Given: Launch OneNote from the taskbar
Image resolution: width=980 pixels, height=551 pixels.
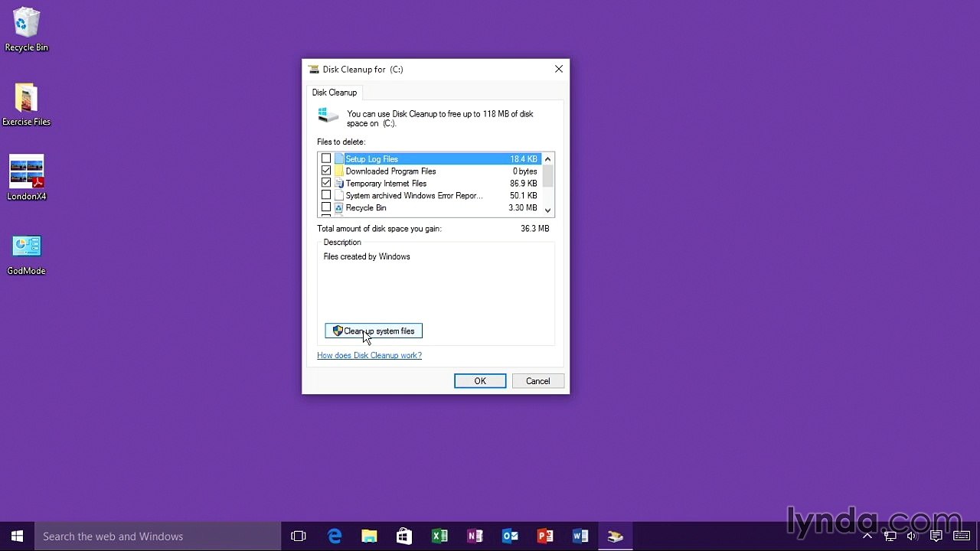Looking at the screenshot, I should click(475, 536).
